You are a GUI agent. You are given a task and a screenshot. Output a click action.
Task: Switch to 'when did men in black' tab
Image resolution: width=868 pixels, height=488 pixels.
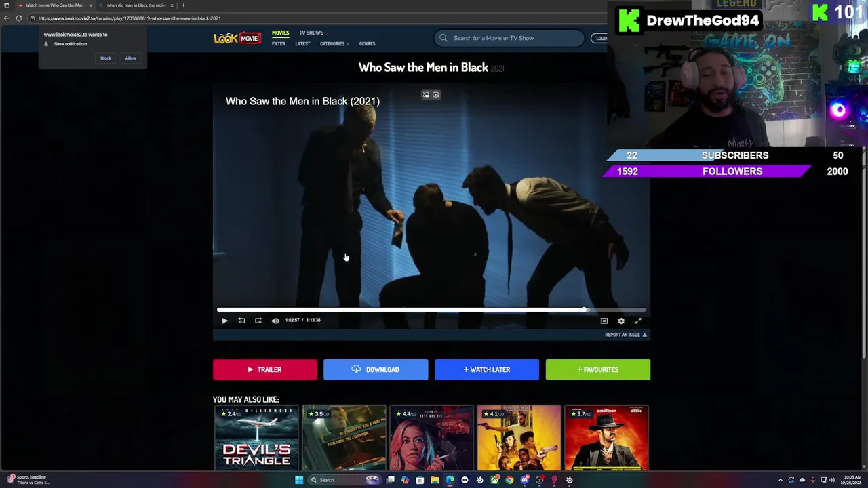[136, 5]
